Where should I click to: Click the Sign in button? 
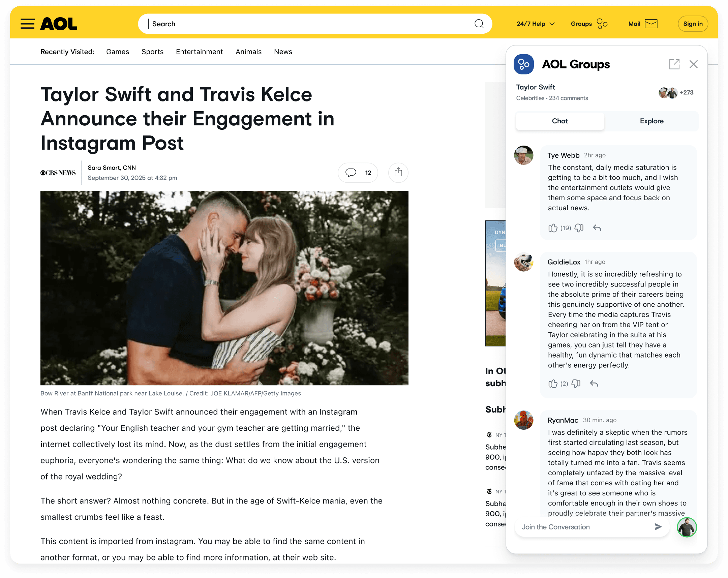693,24
